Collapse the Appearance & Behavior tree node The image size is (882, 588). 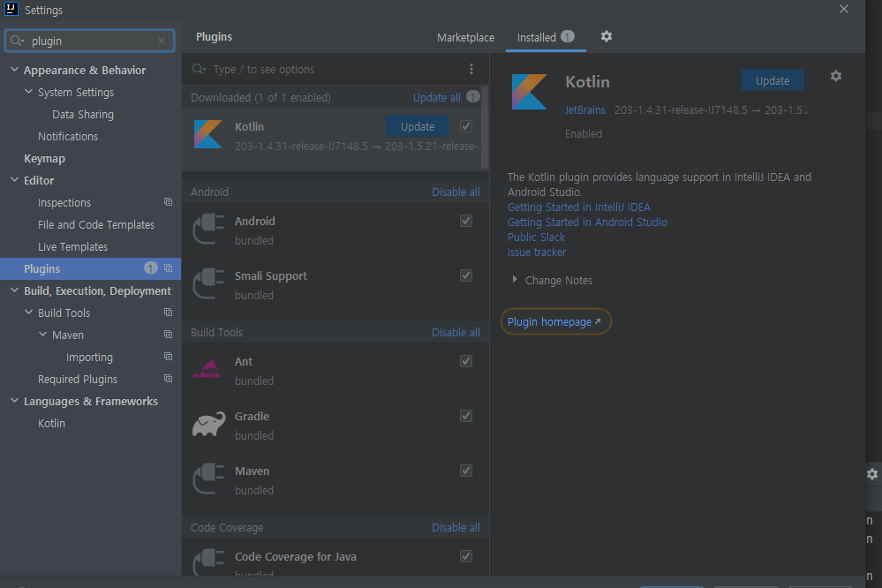point(15,69)
